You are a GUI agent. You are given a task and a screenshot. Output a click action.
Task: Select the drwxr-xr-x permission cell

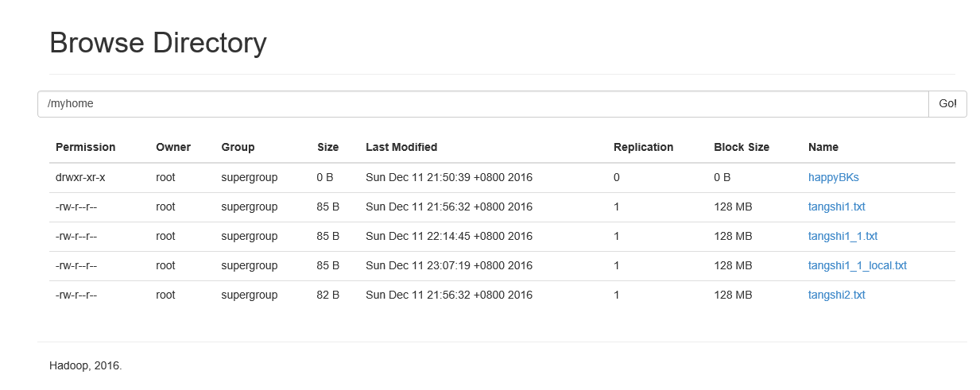pyautogui.click(x=80, y=177)
